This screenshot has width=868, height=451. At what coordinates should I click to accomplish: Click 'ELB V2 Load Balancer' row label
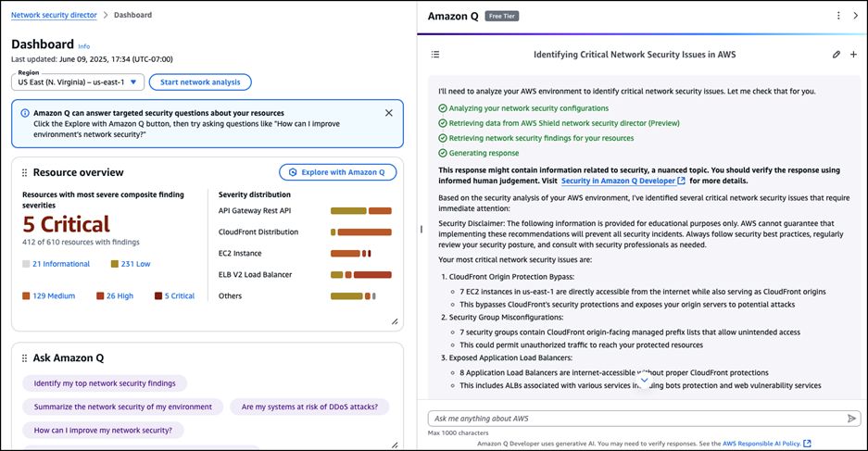pos(255,274)
